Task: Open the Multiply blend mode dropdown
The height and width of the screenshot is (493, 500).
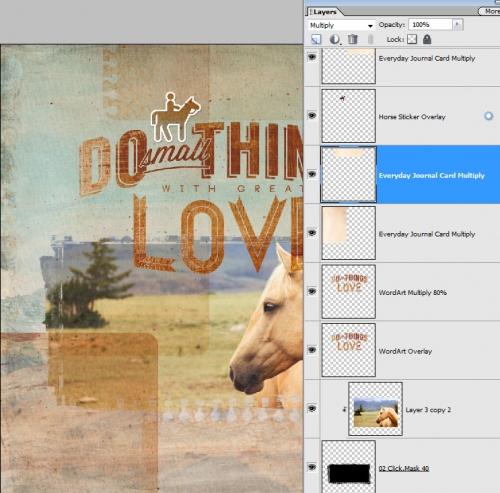Action: 341,25
